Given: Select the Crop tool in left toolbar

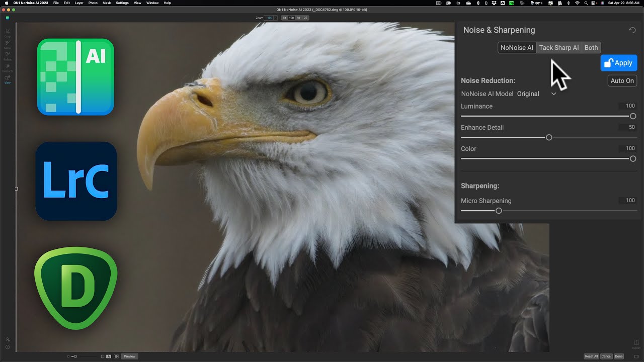Looking at the screenshot, I should tap(8, 33).
